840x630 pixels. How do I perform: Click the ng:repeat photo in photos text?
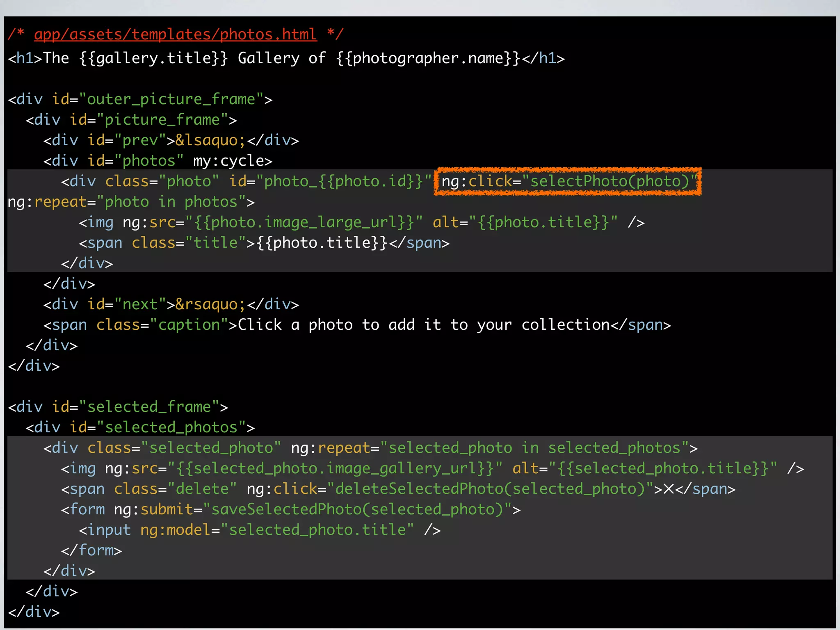pyautogui.click(x=131, y=202)
